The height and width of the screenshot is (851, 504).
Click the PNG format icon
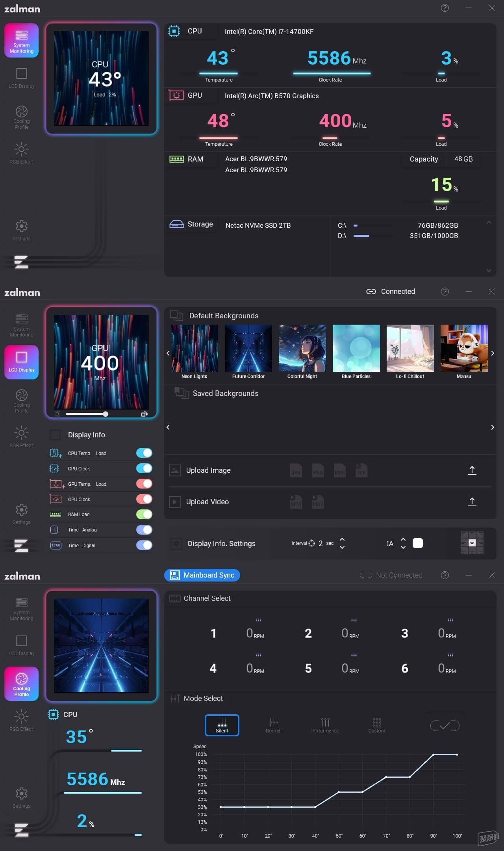318,470
